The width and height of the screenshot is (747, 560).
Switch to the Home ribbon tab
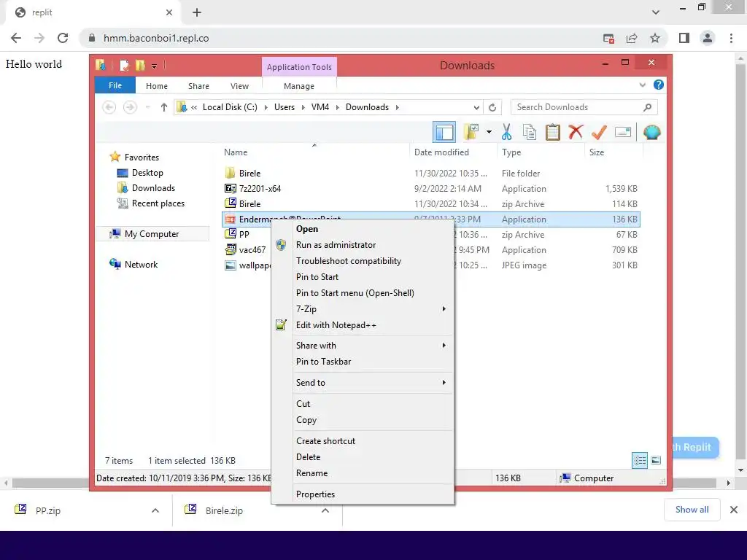(157, 86)
